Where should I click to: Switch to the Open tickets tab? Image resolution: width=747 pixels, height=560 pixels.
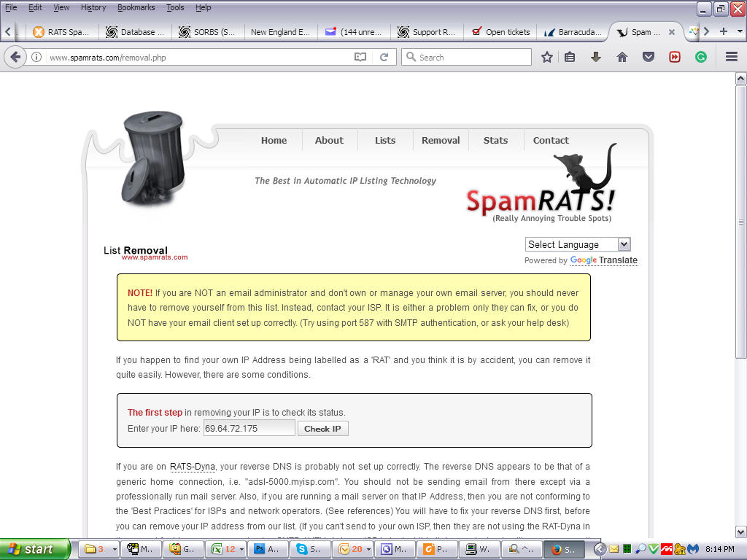click(500, 32)
